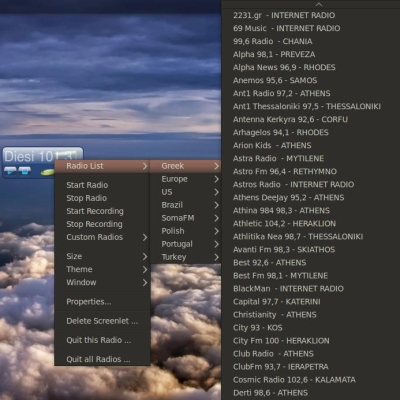Screen dimensions: 400x400
Task: Click the stop button on the radio screenlet
Action: [25, 171]
